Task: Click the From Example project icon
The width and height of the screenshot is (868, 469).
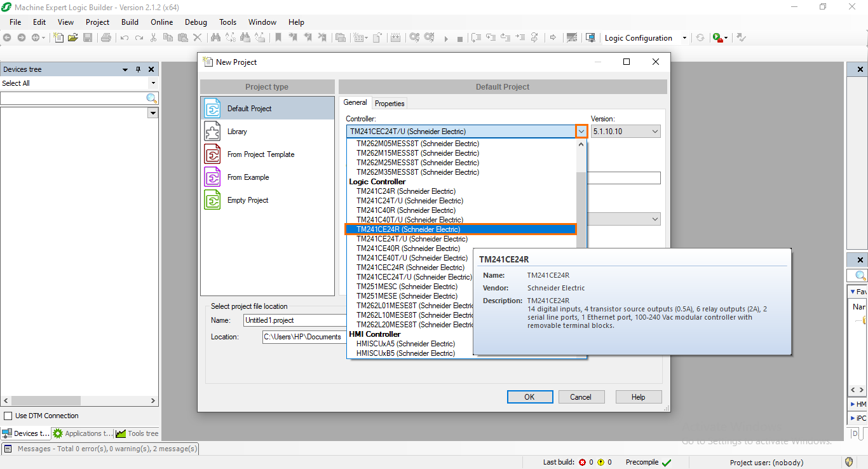Action: 212,177
